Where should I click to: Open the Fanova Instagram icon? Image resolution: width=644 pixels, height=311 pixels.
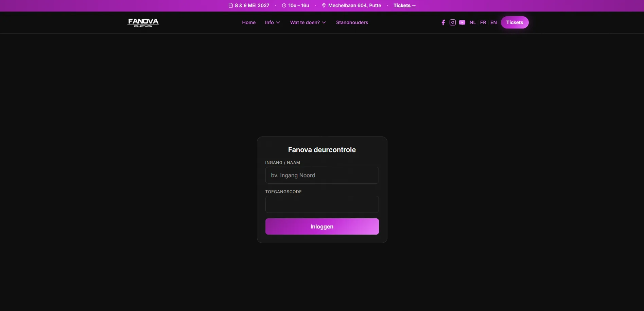453,22
